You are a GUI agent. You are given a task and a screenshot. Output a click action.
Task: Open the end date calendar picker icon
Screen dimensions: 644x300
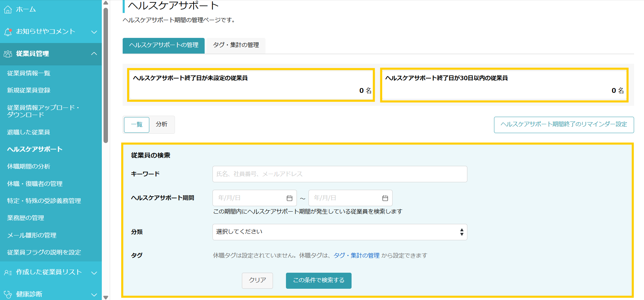tap(385, 198)
